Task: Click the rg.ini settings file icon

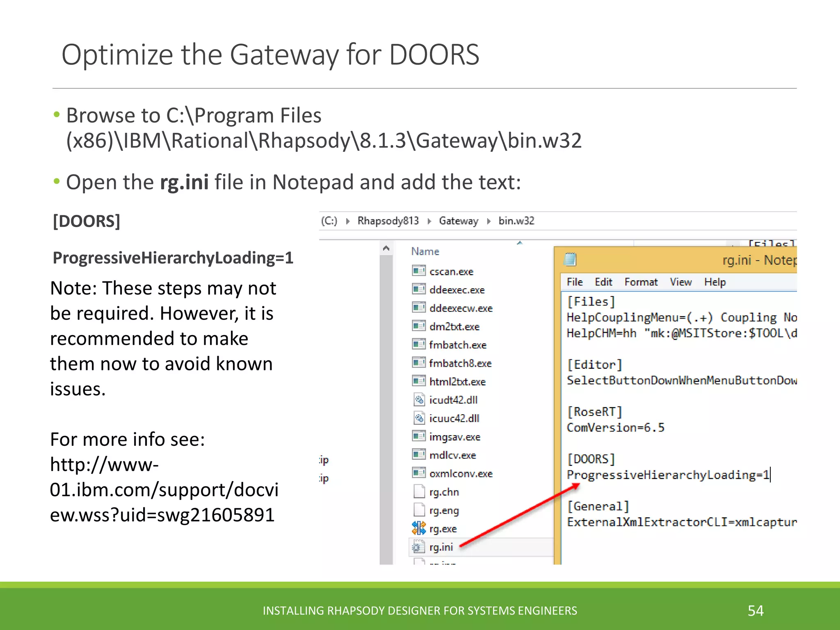Action: click(x=419, y=547)
